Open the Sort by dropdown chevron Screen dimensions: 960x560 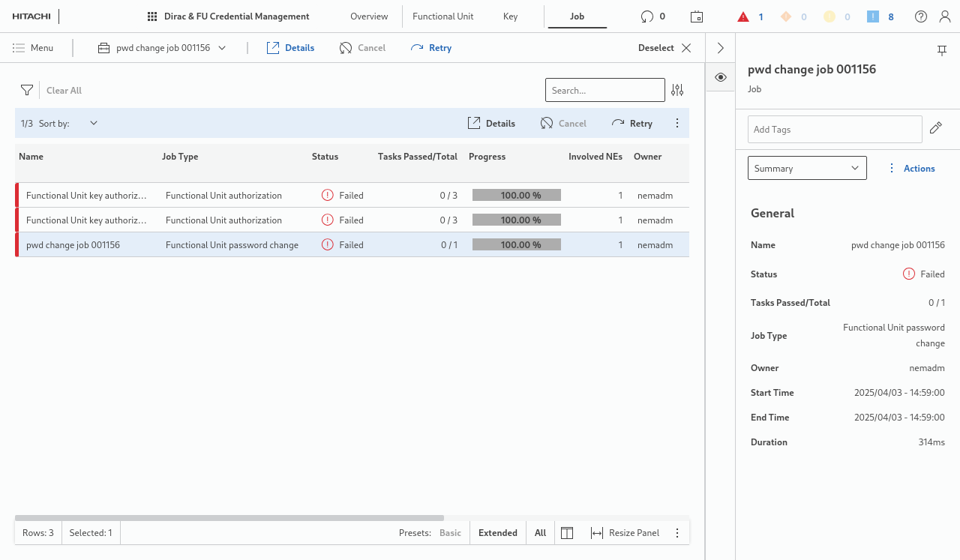[94, 123]
